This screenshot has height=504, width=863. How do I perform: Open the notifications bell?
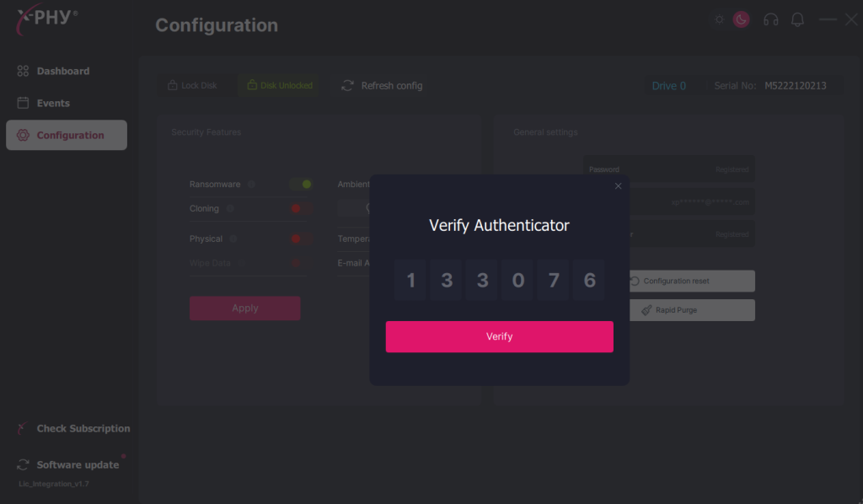point(797,19)
